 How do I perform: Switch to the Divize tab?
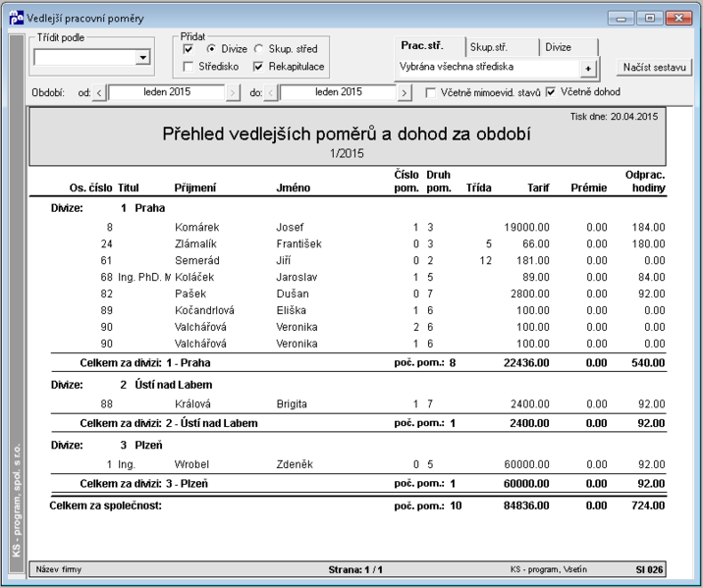[x=568, y=47]
